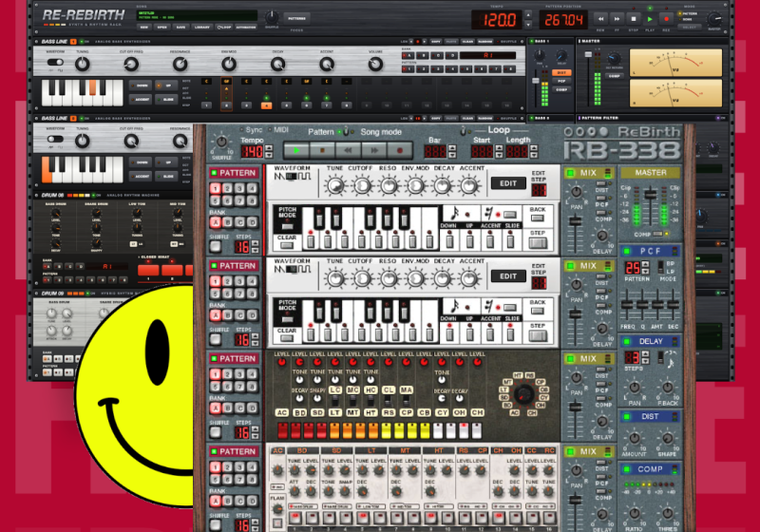Viewport: 760px width, 532px height.
Task: Raise the Loop Start value
Action: [500, 148]
